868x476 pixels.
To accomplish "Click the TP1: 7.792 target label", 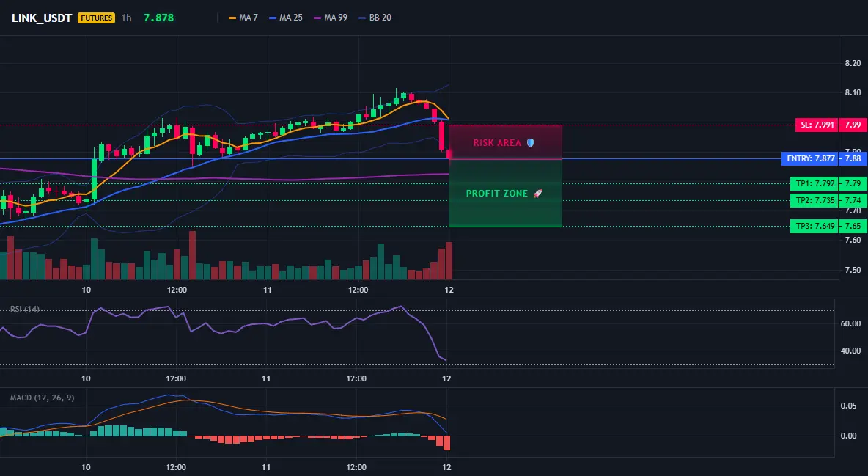I will pyautogui.click(x=814, y=183).
